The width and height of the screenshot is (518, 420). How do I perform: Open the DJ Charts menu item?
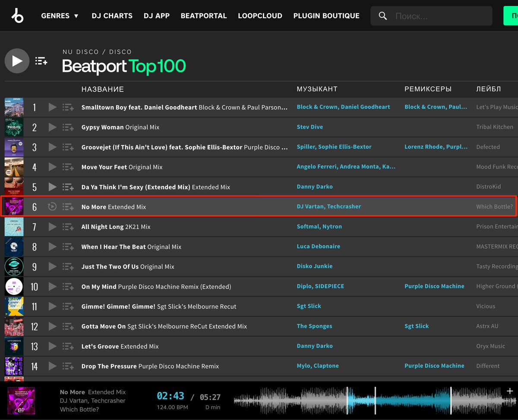[x=112, y=16]
